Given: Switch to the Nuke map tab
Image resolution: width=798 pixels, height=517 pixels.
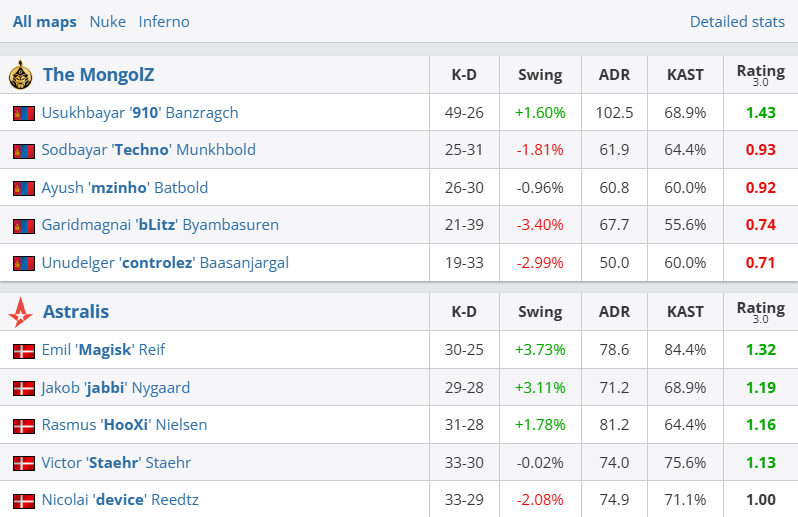Looking at the screenshot, I should [x=107, y=21].
